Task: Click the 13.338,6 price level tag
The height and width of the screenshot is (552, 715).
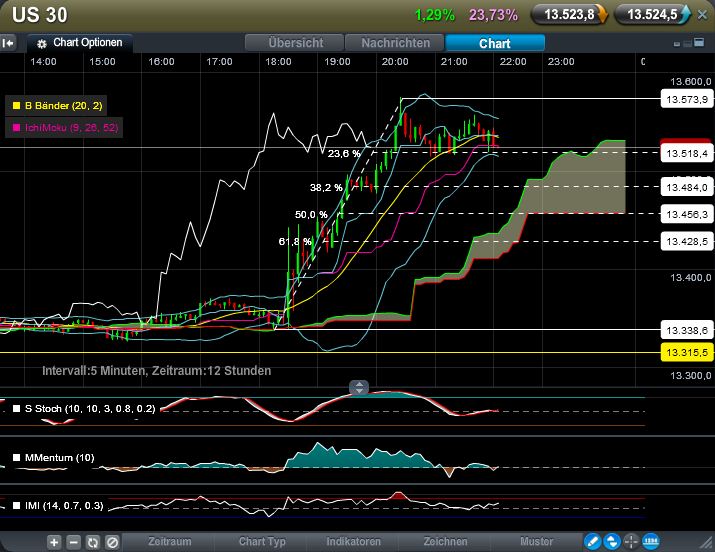Action: coord(687,330)
